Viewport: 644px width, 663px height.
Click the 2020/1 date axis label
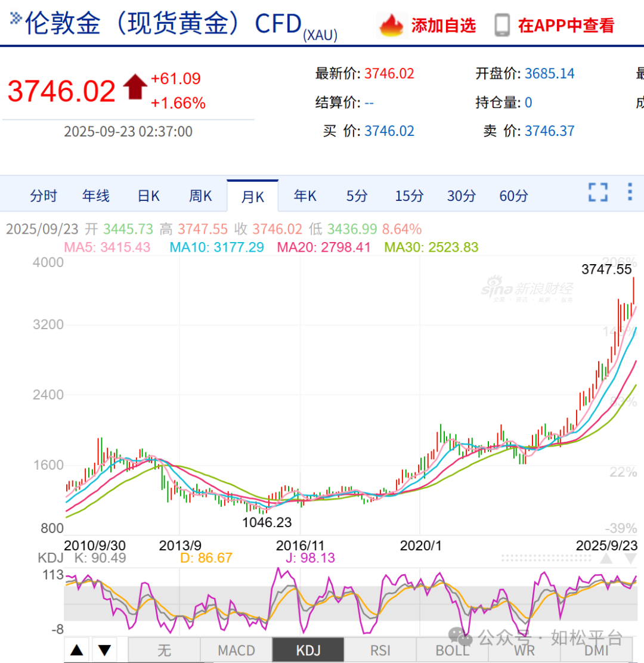421,546
